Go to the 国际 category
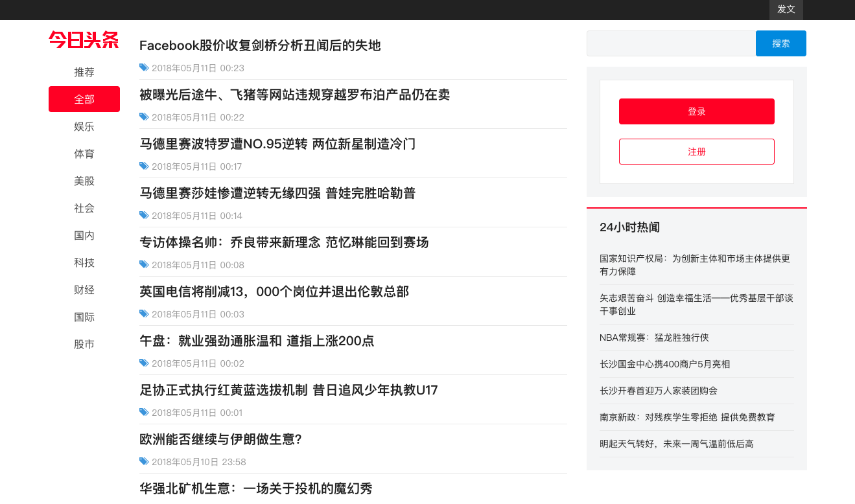Viewport: 855px width, 504px height. 84,317
